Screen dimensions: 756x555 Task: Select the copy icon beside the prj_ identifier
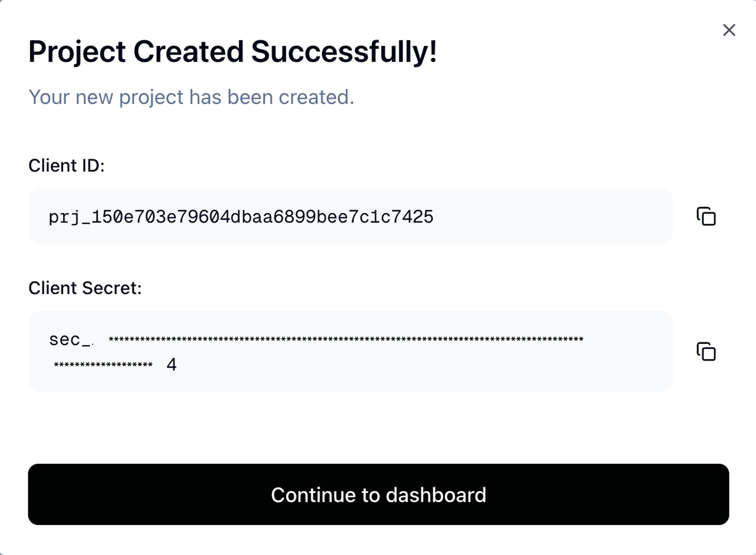tap(706, 216)
